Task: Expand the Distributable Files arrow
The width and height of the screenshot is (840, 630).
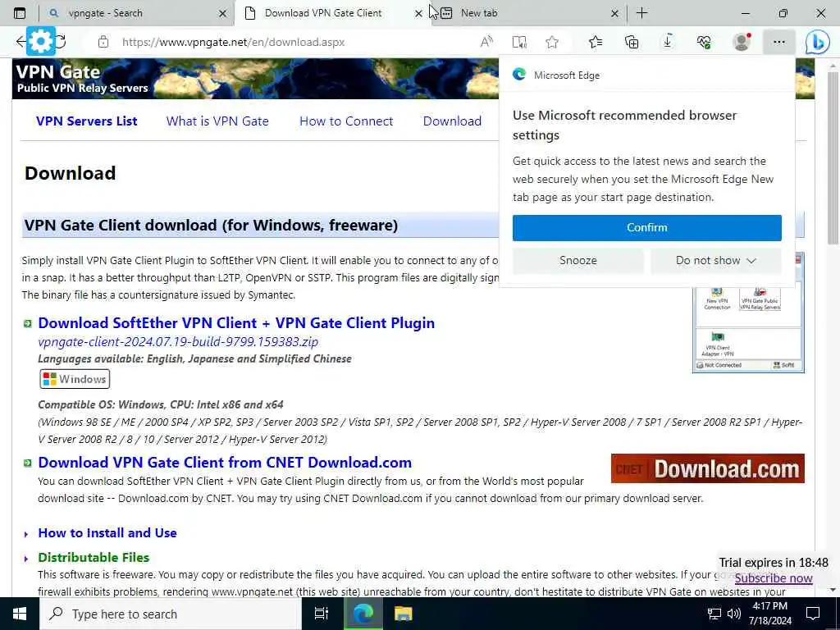Action: pos(25,559)
